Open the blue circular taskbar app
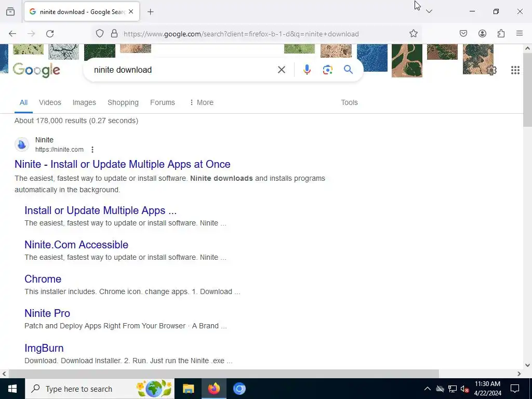This screenshot has height=399, width=532. (x=239, y=389)
